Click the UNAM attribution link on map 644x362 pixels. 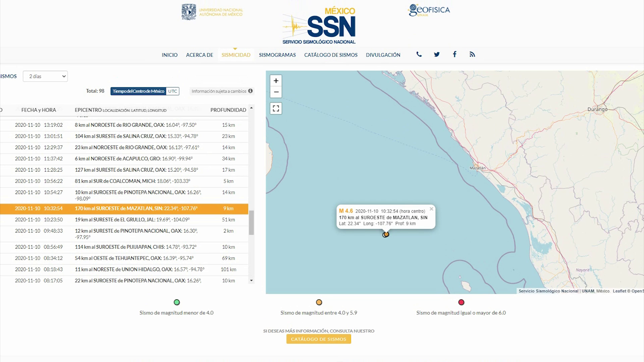[x=588, y=291]
